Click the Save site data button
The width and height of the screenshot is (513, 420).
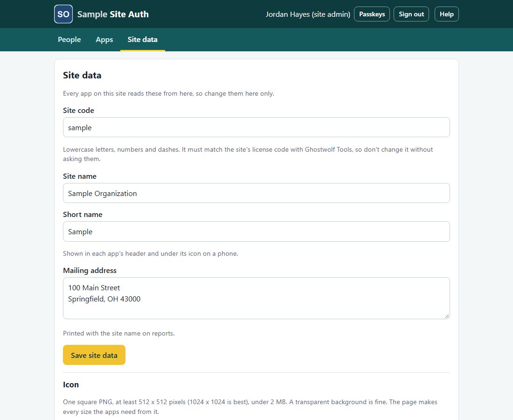click(x=94, y=355)
